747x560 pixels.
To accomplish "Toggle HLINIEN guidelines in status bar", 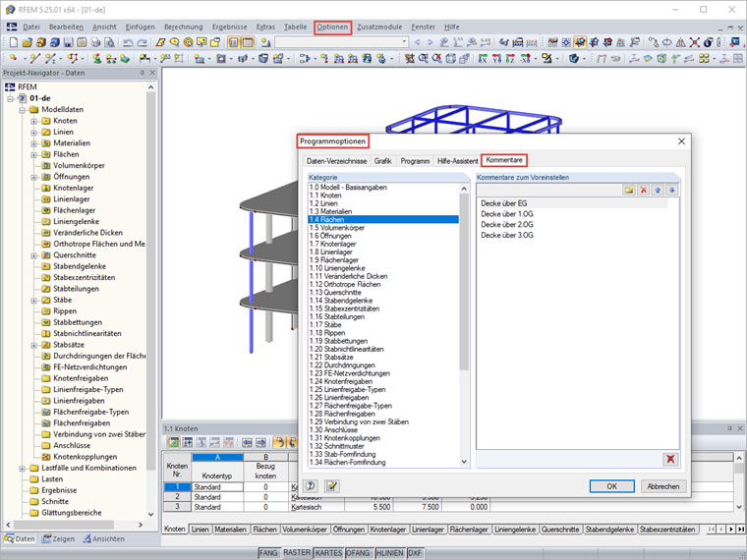I will click(x=389, y=553).
